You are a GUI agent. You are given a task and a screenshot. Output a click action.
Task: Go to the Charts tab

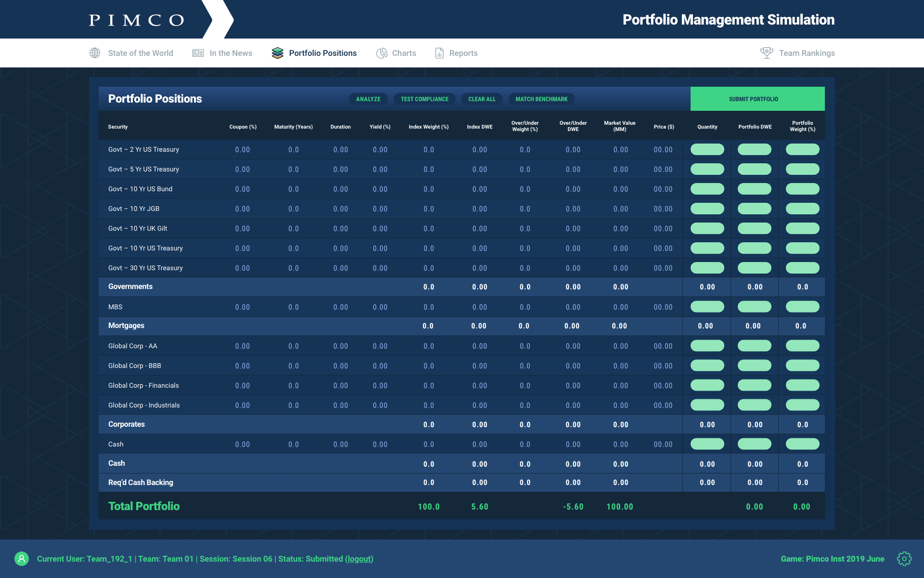coord(396,53)
